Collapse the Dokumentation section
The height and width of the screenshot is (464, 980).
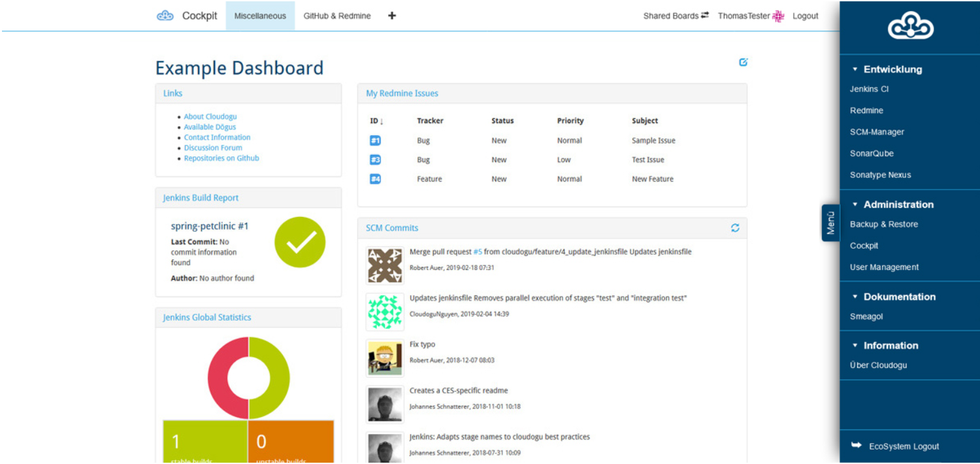click(854, 297)
